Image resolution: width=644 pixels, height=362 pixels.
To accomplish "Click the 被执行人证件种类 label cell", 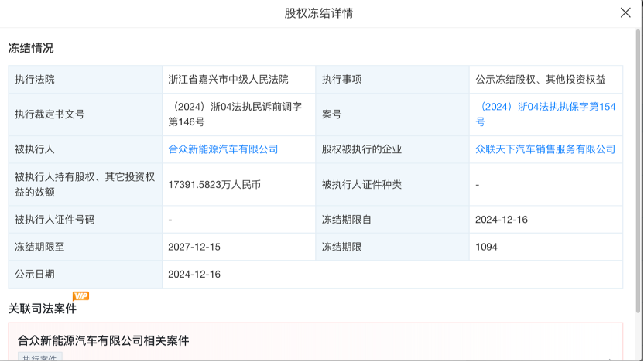I will click(392, 185).
